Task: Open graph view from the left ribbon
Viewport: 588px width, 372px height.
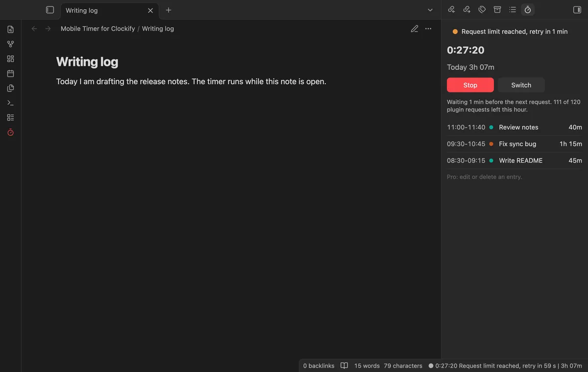Action: tap(11, 44)
